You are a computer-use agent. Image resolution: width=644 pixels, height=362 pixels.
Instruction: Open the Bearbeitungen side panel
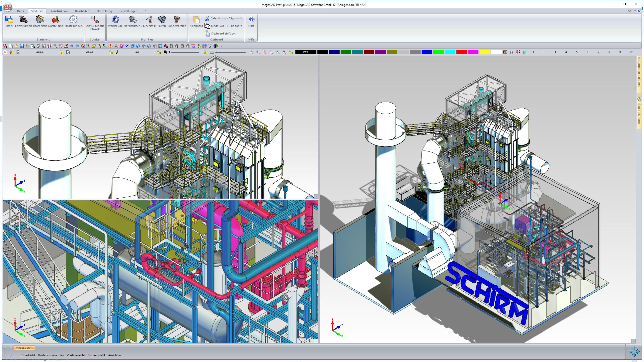pyautogui.click(x=639, y=112)
